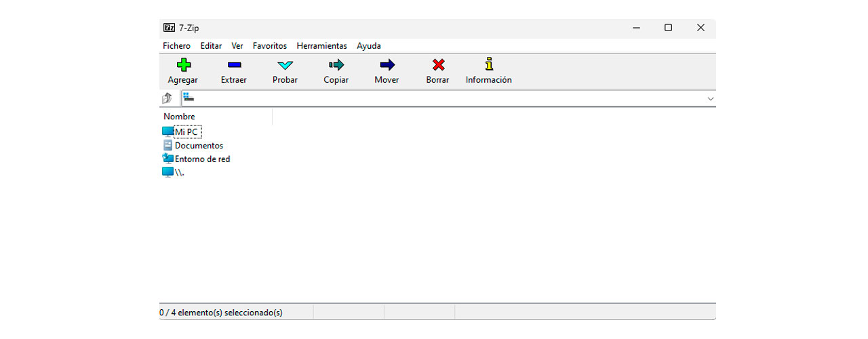The height and width of the screenshot is (339, 868).
Task: Open the Fichero menu
Action: pos(176,46)
